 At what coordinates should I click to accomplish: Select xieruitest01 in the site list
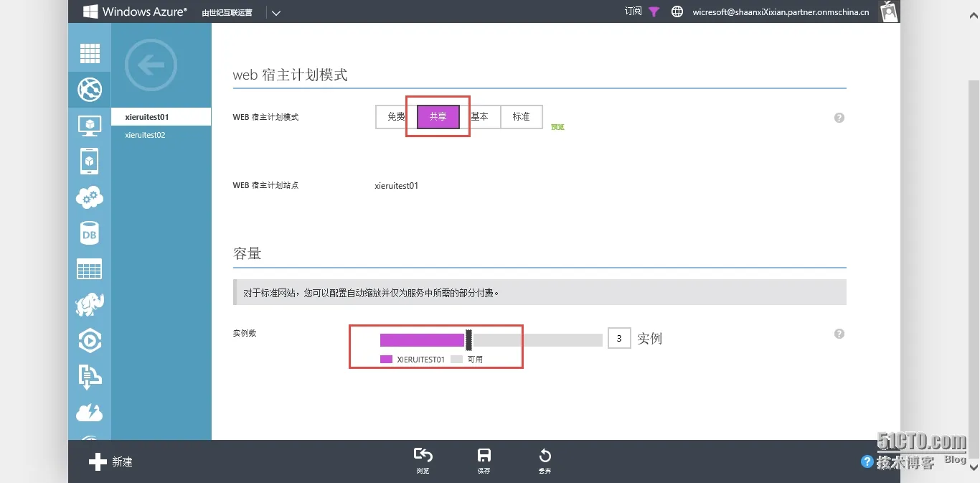coord(161,116)
